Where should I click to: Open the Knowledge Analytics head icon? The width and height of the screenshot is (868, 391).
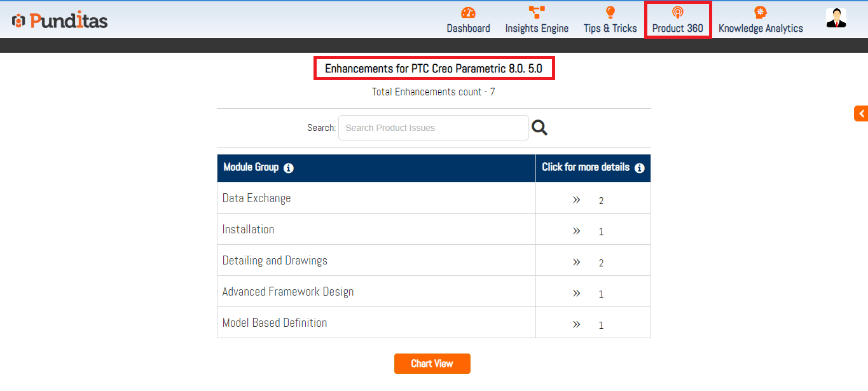pos(760,13)
